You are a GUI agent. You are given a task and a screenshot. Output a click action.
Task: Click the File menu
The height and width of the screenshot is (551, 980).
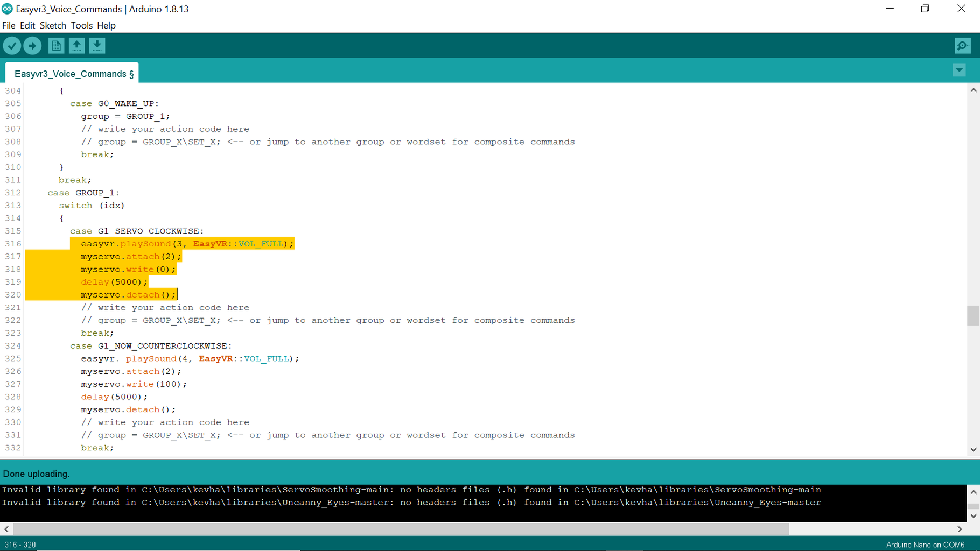[9, 25]
